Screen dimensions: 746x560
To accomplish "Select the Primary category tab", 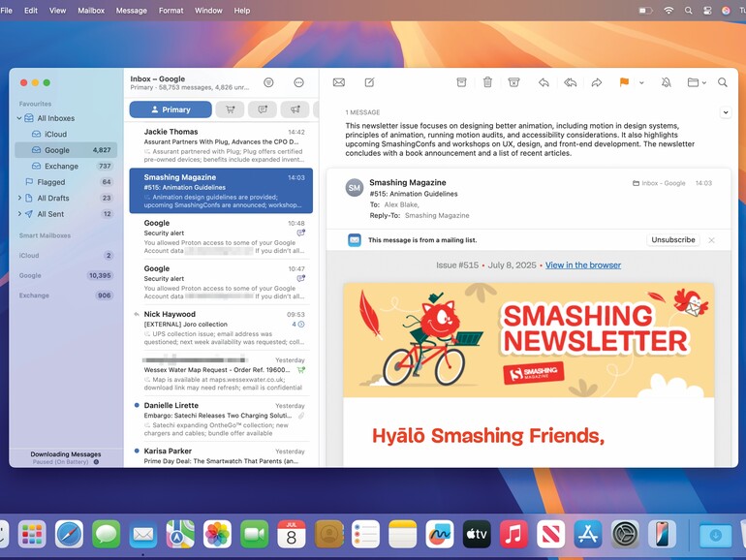I will [x=171, y=109].
